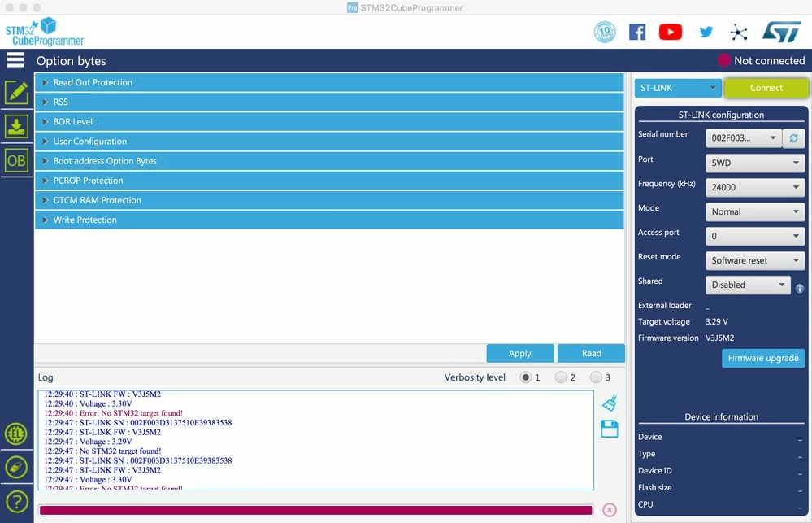This screenshot has height=523, width=812.
Task: Open the Twitter link icon
Action: point(706,33)
